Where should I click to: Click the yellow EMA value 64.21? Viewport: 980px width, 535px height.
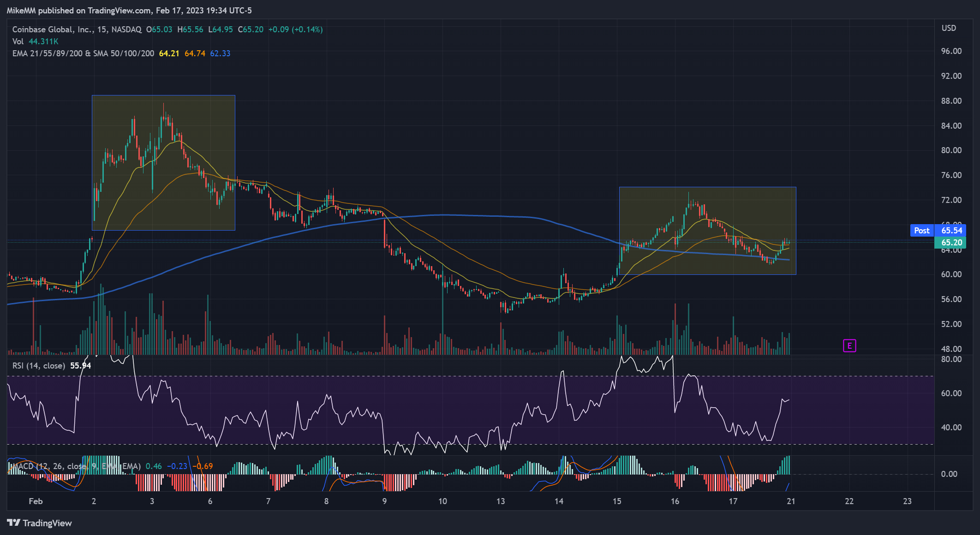click(169, 53)
